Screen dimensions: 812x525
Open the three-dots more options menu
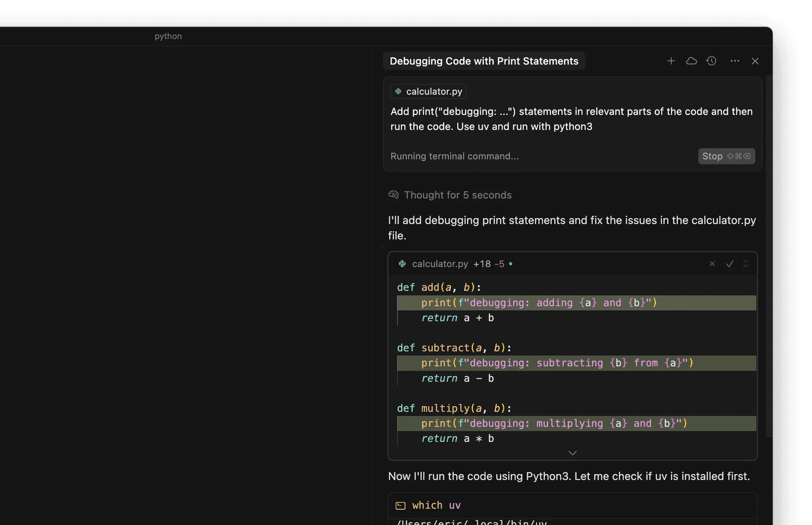tap(735, 61)
